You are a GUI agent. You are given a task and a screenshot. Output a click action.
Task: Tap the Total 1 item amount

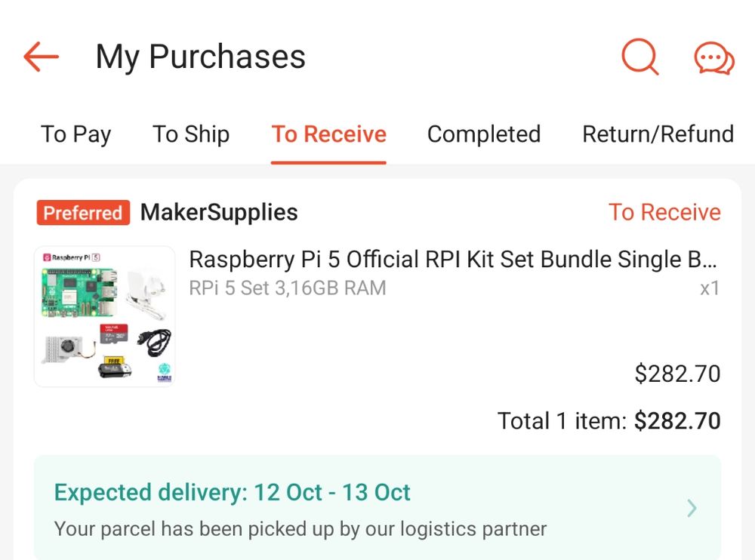click(x=609, y=420)
